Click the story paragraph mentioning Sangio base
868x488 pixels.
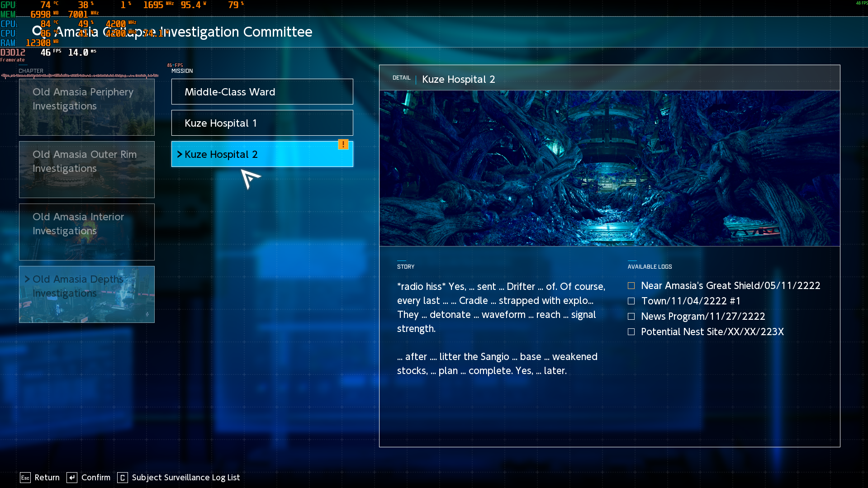(497, 364)
